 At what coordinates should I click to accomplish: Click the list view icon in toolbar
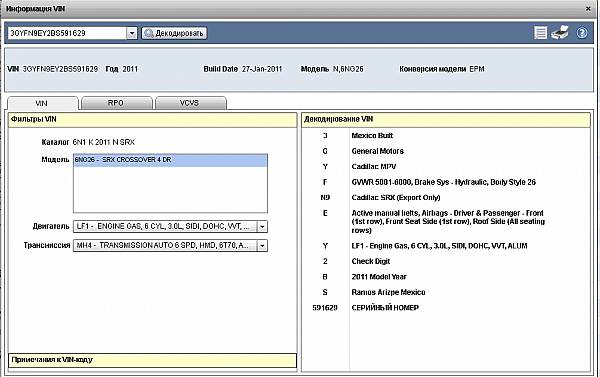[x=540, y=33]
